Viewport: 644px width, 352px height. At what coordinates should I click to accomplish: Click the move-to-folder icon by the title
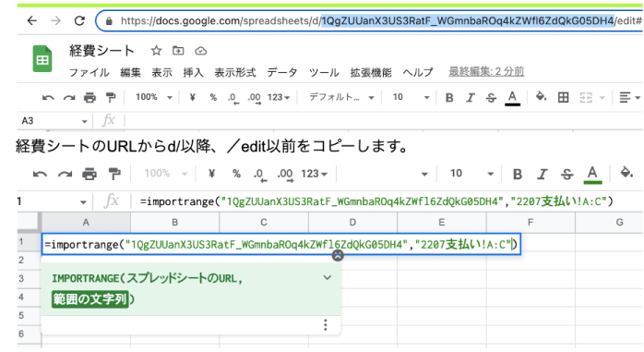(178, 51)
